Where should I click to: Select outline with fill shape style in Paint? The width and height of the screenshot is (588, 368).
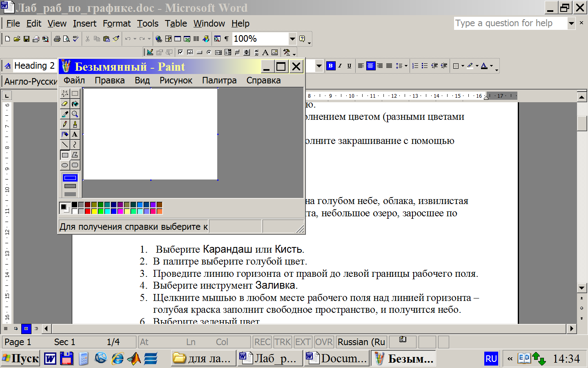pos(70,186)
